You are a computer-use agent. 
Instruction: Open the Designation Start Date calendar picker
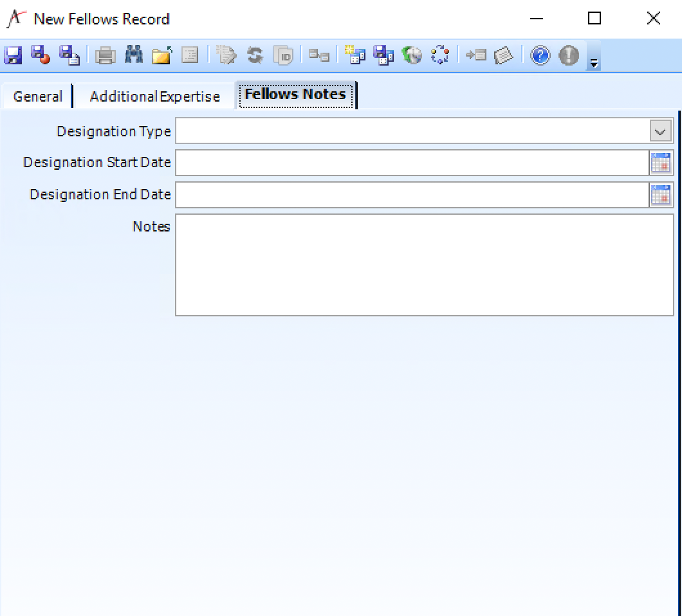pyautogui.click(x=661, y=163)
